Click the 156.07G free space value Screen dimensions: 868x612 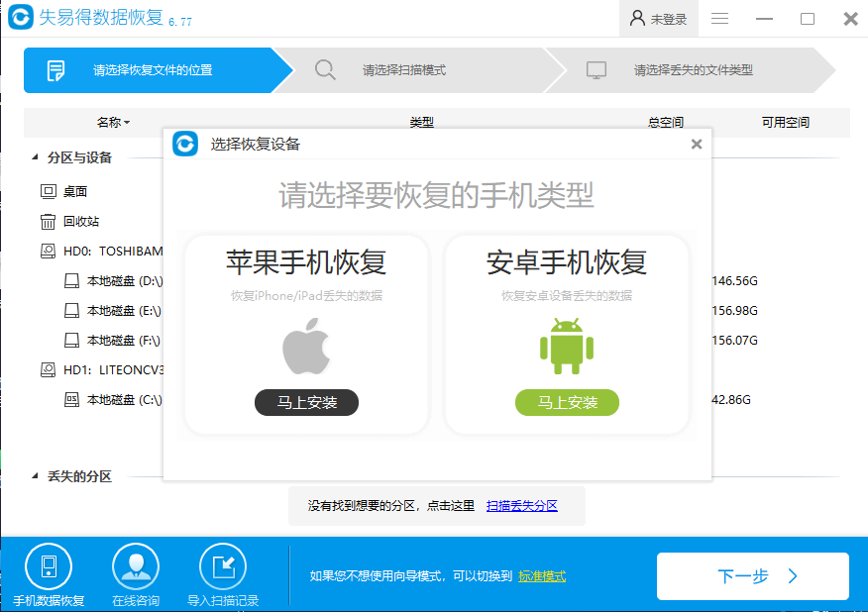[x=734, y=341]
